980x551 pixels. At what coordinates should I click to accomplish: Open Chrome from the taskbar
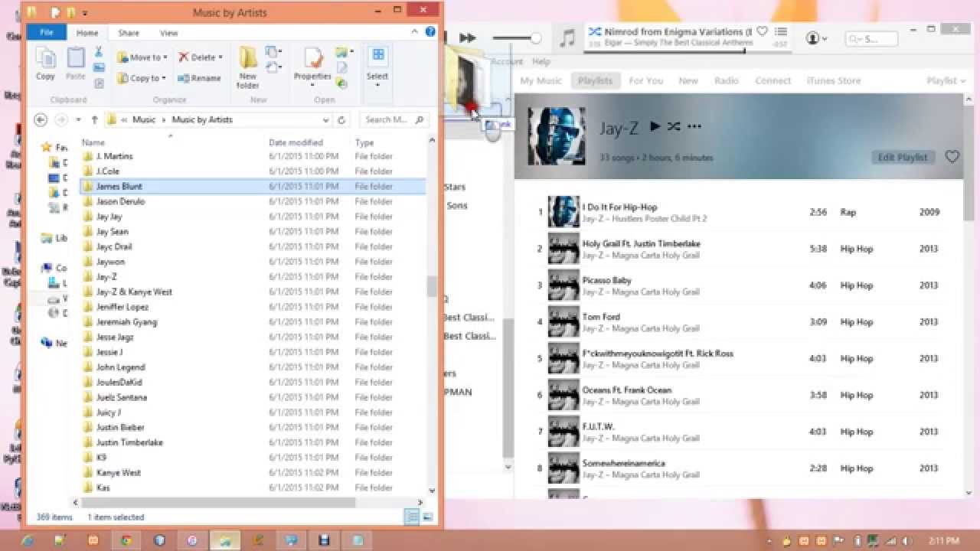pyautogui.click(x=126, y=540)
